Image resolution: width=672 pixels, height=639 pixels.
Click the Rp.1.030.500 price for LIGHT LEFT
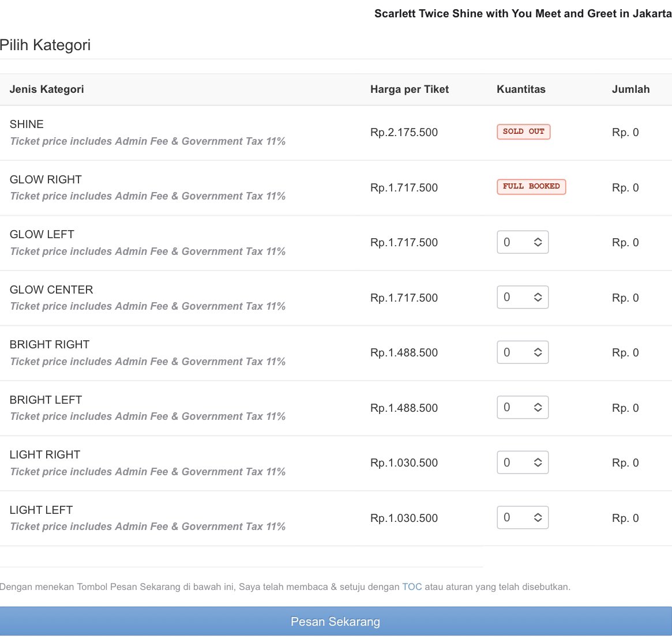pyautogui.click(x=404, y=518)
